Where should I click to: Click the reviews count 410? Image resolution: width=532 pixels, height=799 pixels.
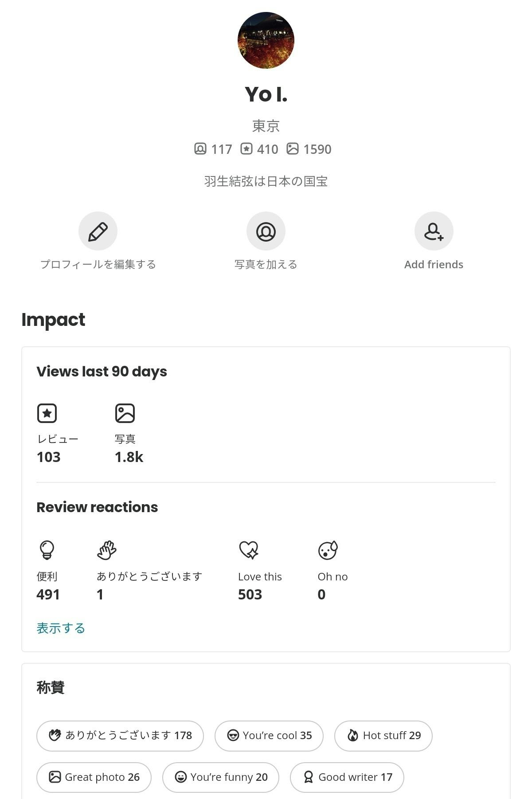pos(260,149)
